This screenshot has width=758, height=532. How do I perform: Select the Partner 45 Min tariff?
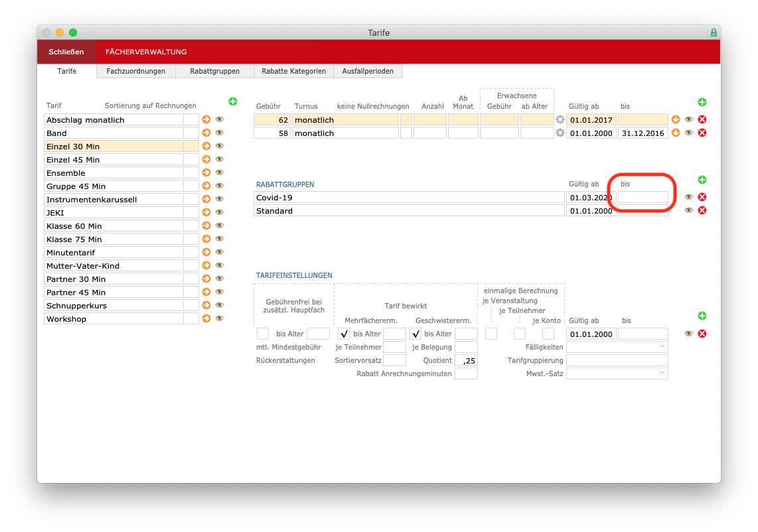114,293
